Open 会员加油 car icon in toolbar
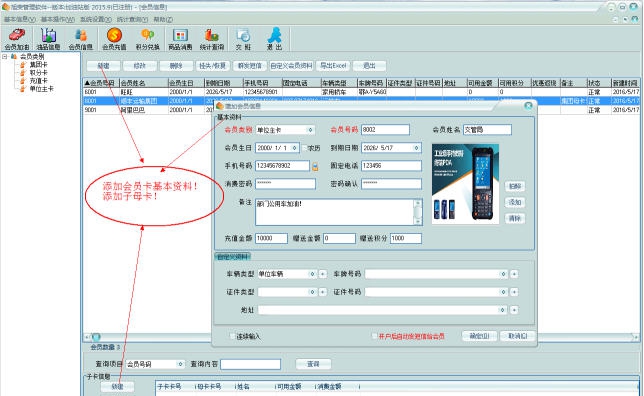 coord(17,39)
